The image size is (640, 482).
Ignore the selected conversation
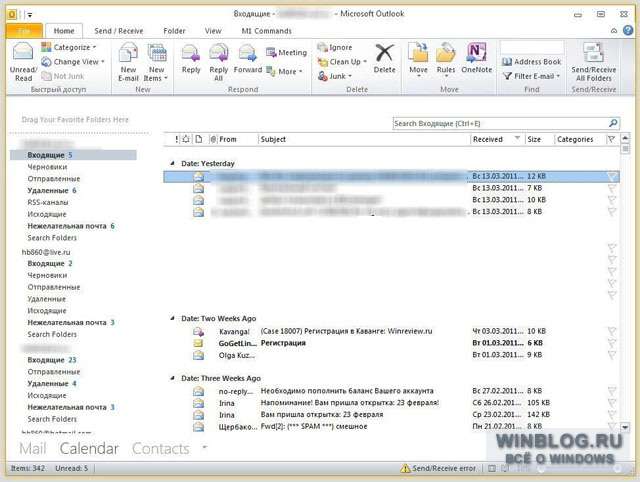335,47
